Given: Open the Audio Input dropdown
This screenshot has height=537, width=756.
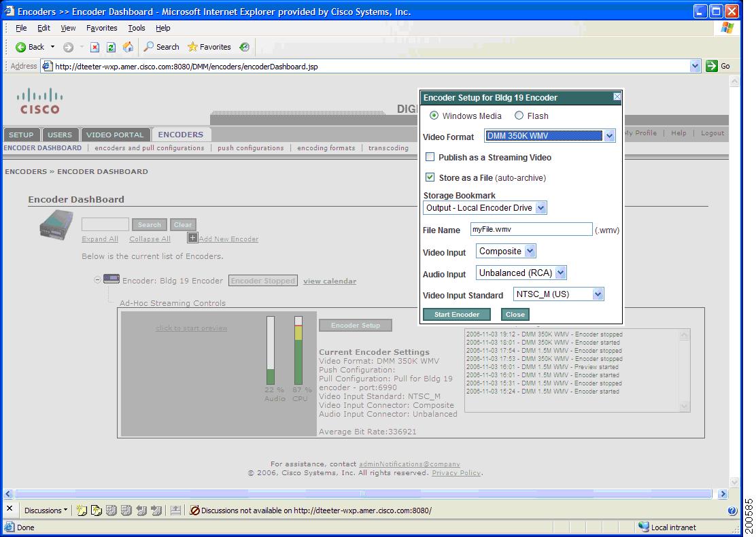Looking at the screenshot, I should [x=561, y=272].
